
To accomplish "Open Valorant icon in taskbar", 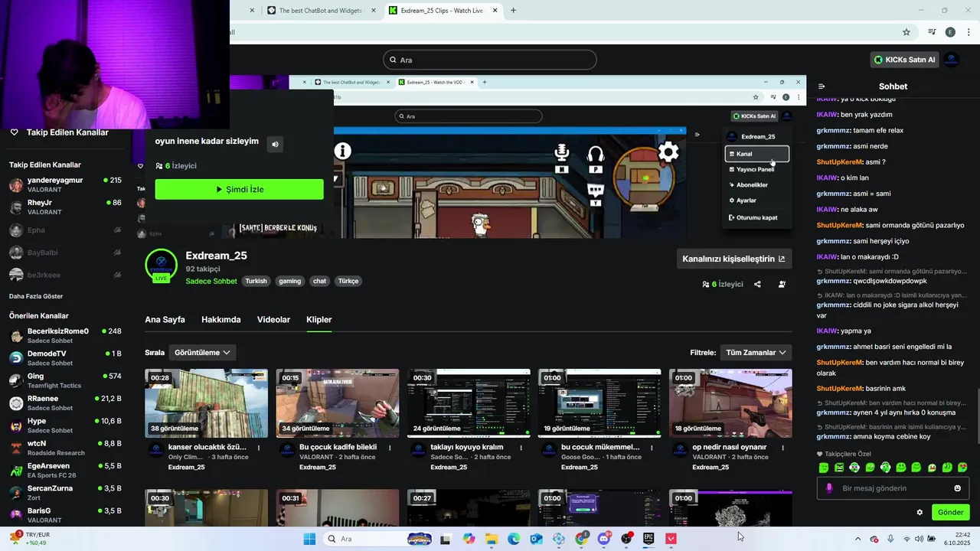I will click(x=671, y=539).
